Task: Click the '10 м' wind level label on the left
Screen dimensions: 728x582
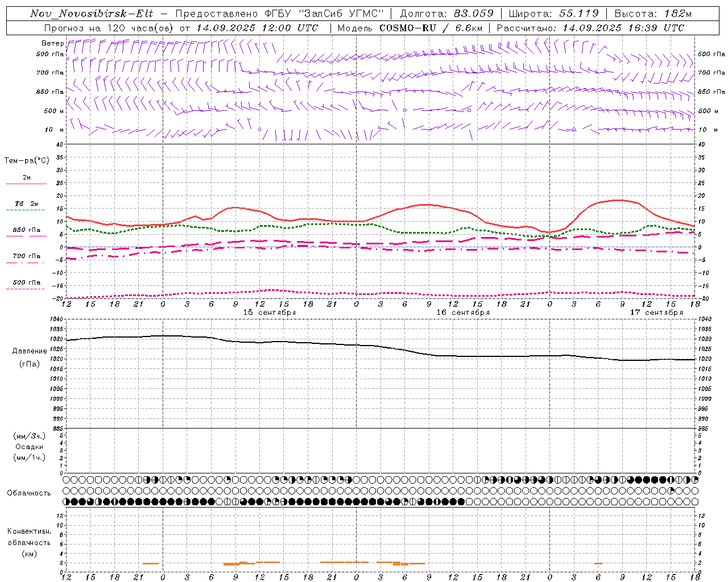Action: point(54,130)
